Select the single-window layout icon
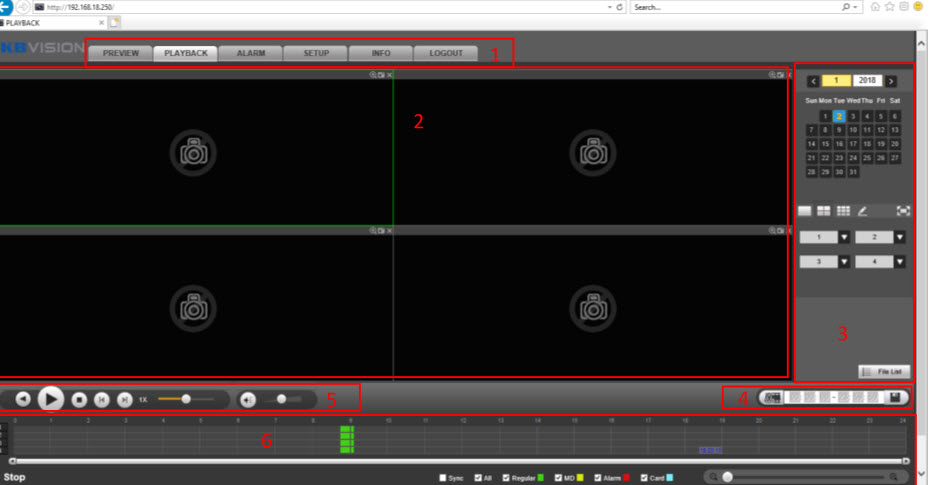This screenshot has height=485, width=931. point(806,211)
